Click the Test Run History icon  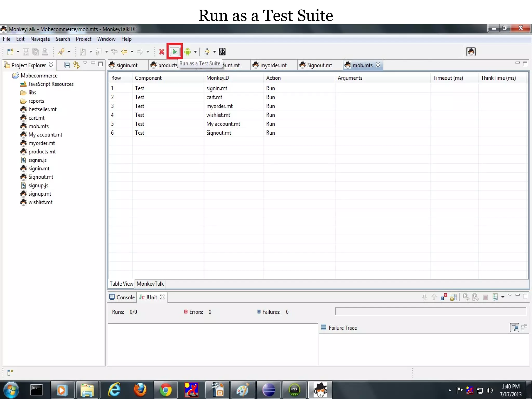pos(495,297)
